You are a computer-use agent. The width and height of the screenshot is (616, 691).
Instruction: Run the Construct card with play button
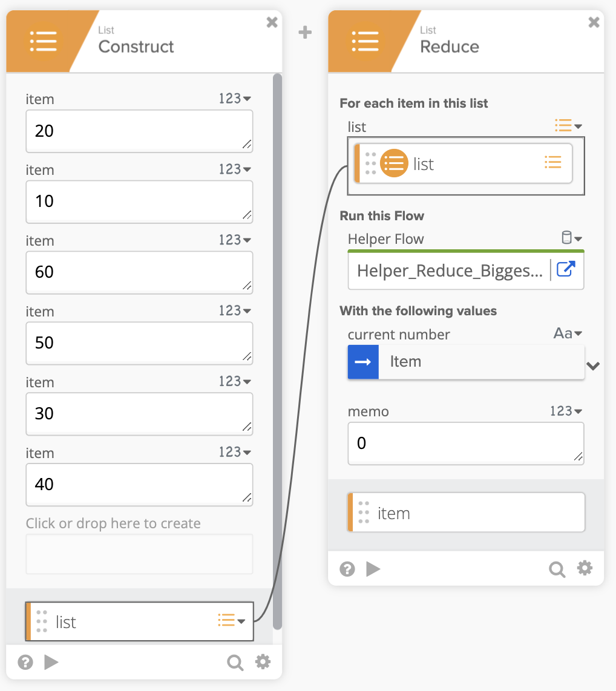[51, 663]
